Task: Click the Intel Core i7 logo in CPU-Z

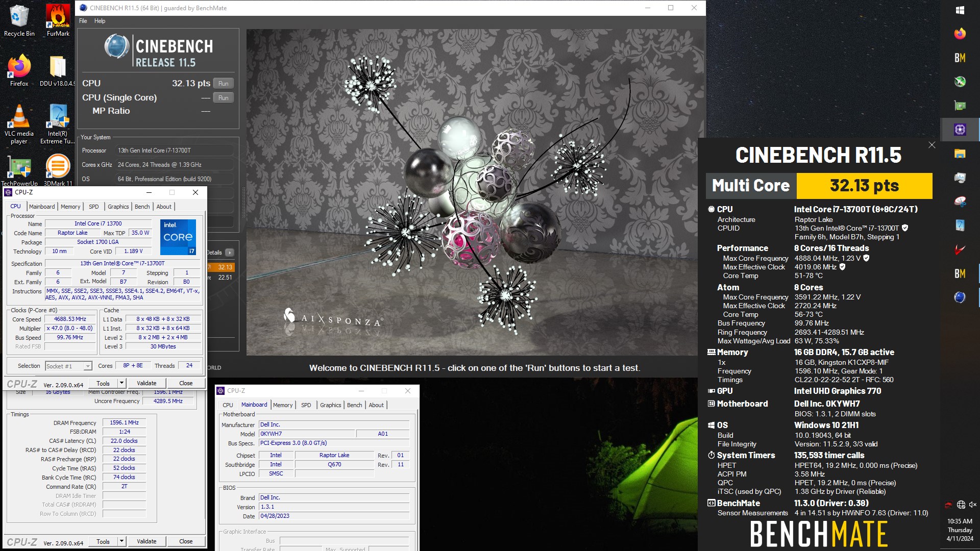Action: (x=178, y=237)
